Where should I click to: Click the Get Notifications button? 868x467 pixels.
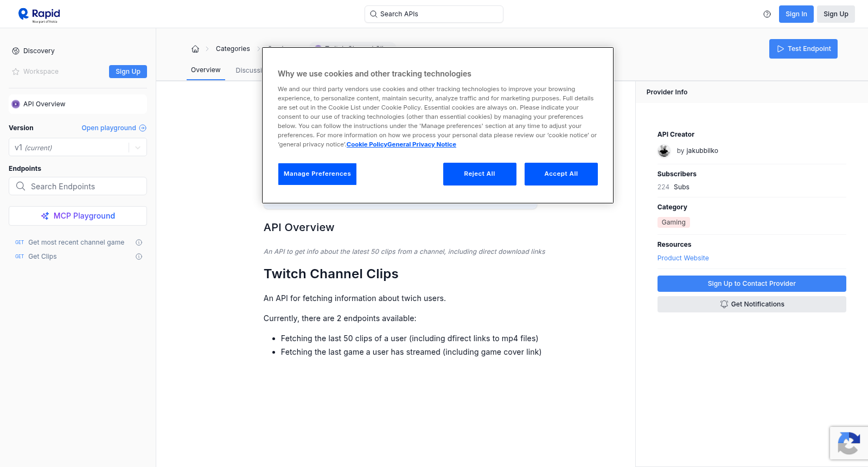(x=751, y=304)
